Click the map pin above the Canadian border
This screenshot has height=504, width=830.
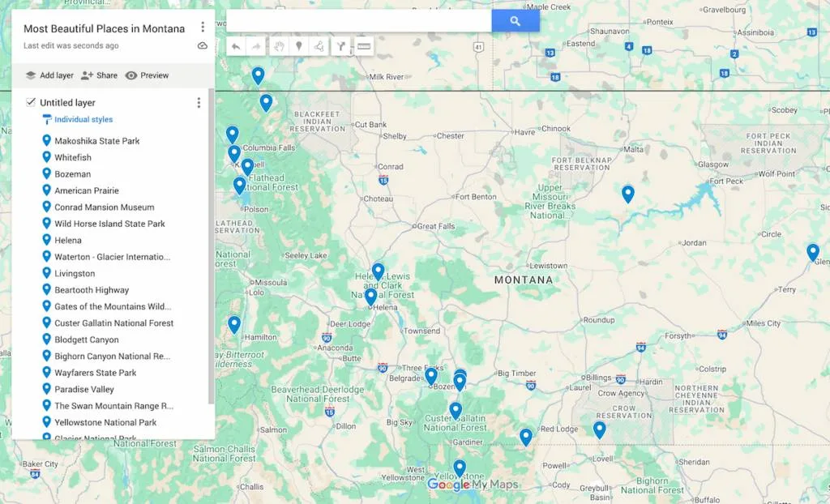(258, 76)
